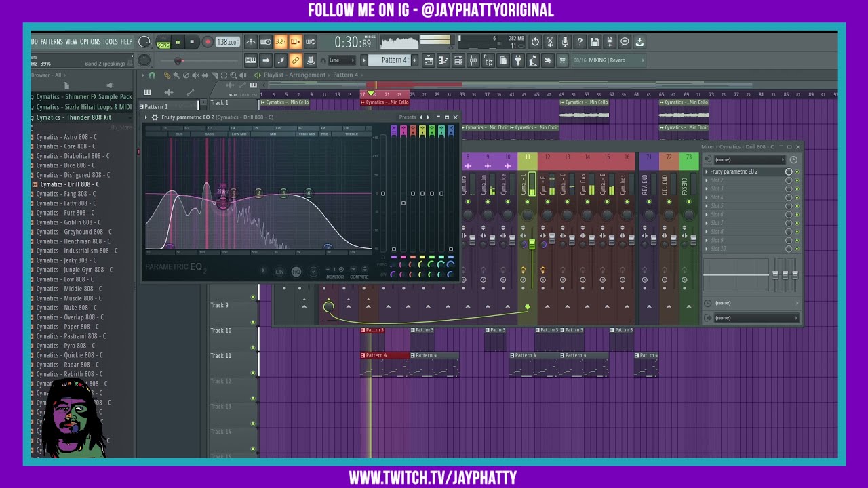Open the snap Line dropdown
The width and height of the screenshot is (868, 488).
coord(342,60)
